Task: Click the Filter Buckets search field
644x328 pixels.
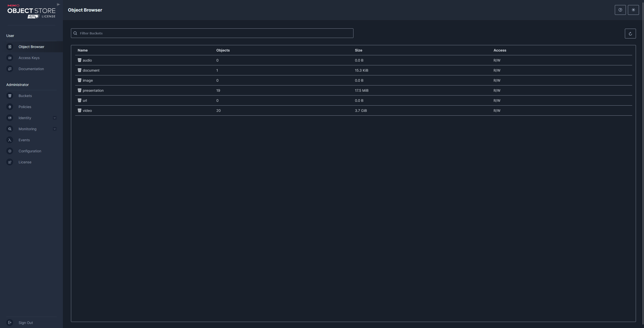Action: (x=212, y=33)
